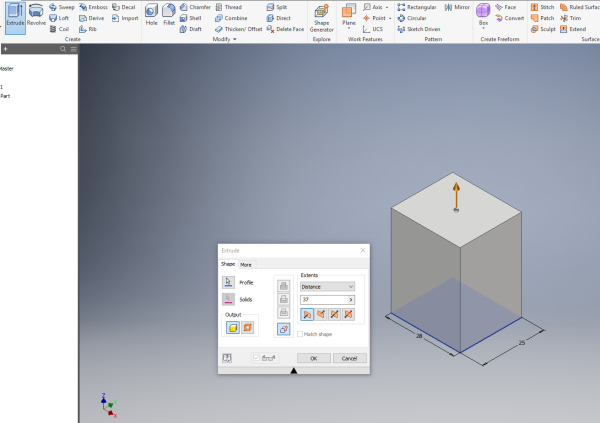The height and width of the screenshot is (423, 600).
Task: Confirm the extrusion with OK
Action: [x=314, y=358]
